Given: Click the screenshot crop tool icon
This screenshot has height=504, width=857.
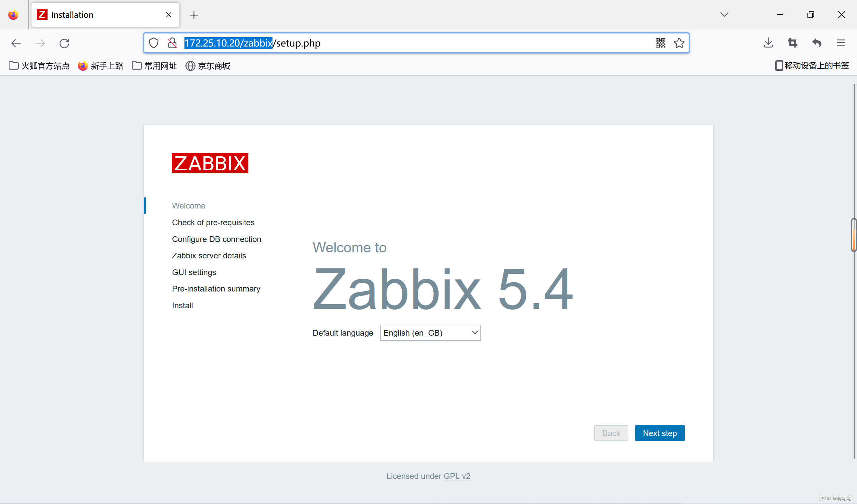Looking at the screenshot, I should point(792,43).
